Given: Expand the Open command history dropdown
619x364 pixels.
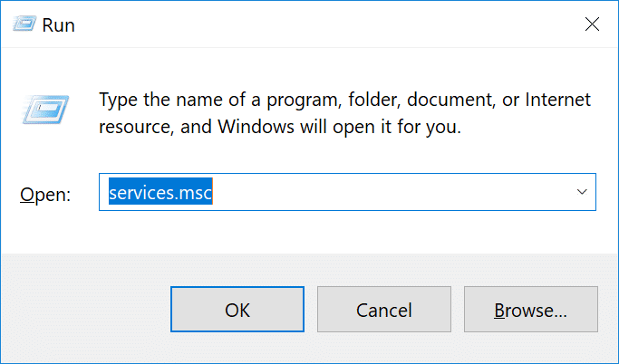Looking at the screenshot, I should pos(581,192).
